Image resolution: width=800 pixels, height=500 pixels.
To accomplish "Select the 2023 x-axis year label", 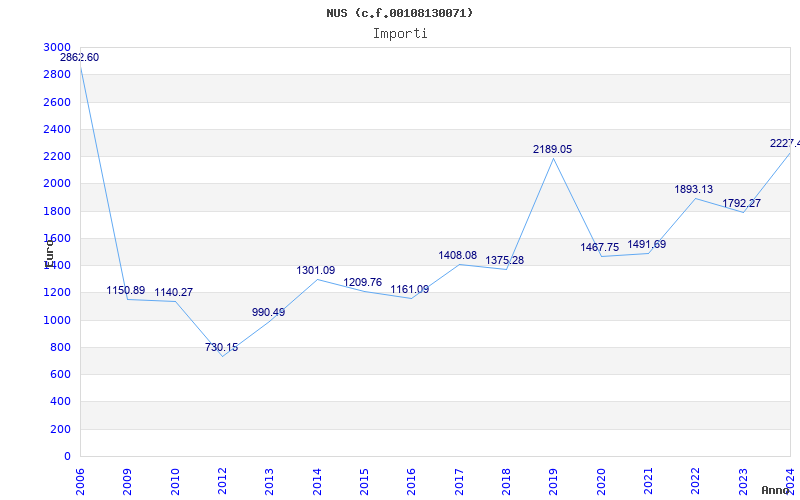I will [743, 482].
